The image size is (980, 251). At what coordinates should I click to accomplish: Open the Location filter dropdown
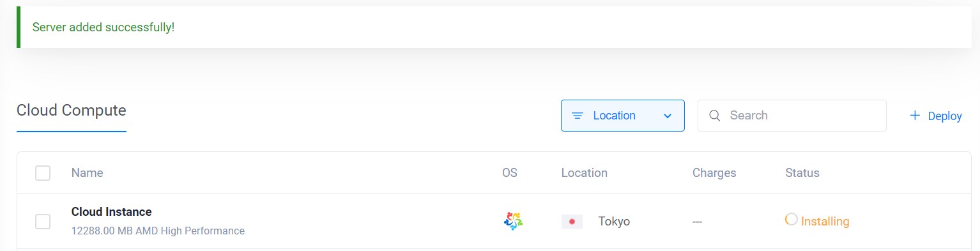tap(623, 116)
